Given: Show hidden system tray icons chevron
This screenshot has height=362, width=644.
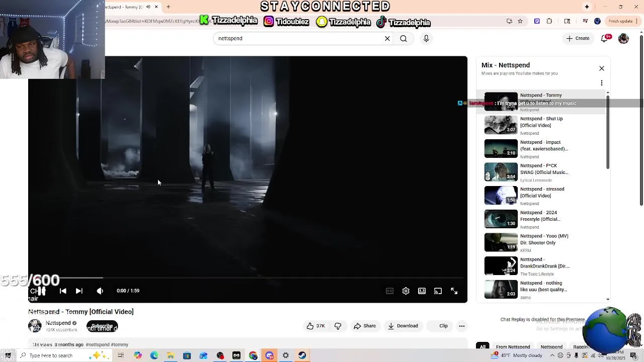Looking at the screenshot, I should 552,355.
